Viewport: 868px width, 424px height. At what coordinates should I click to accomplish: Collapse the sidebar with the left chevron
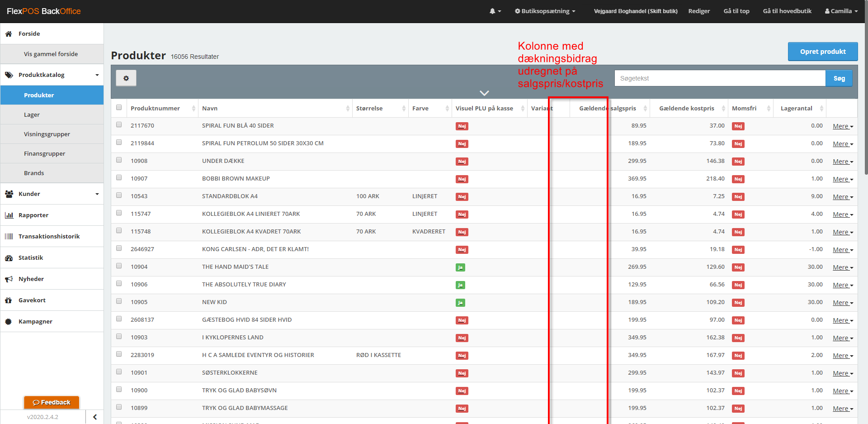[x=94, y=417]
